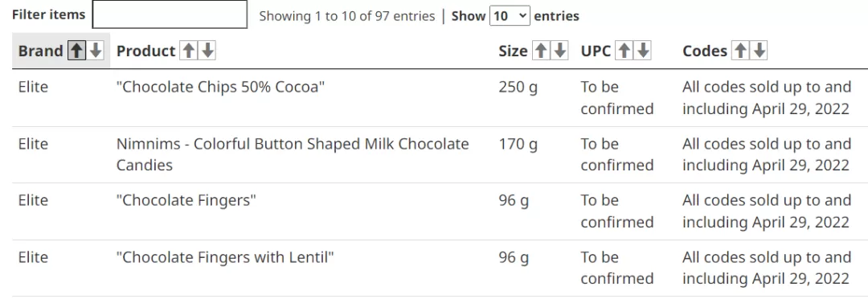Open the Show entries count dropdown
868x299 pixels.
click(x=510, y=16)
